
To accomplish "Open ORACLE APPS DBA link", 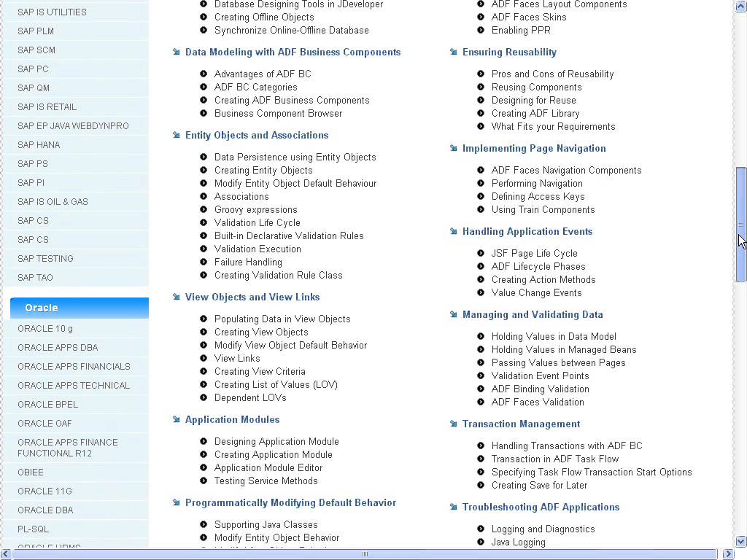I will click(58, 348).
